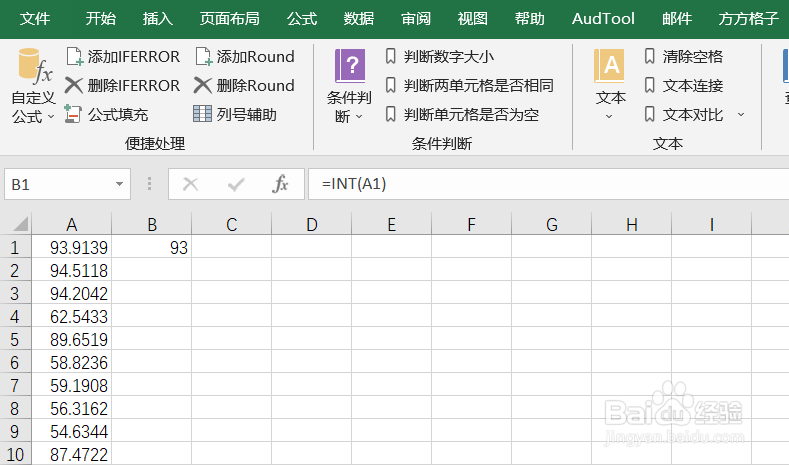
Task: Switch to the 视图 tab
Action: [472, 19]
